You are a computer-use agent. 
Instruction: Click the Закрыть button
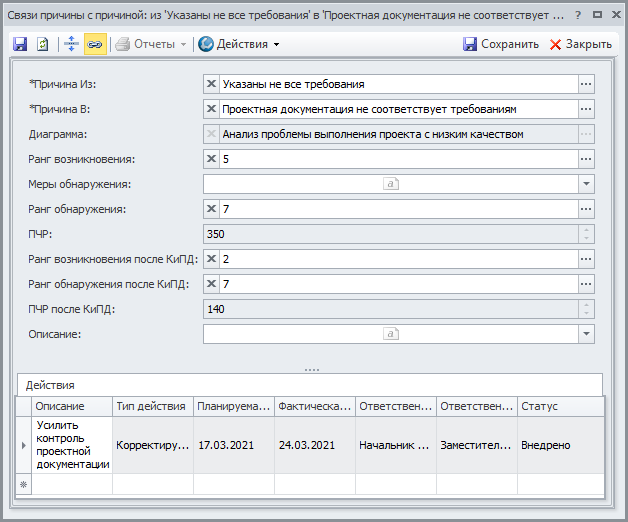coord(580,44)
